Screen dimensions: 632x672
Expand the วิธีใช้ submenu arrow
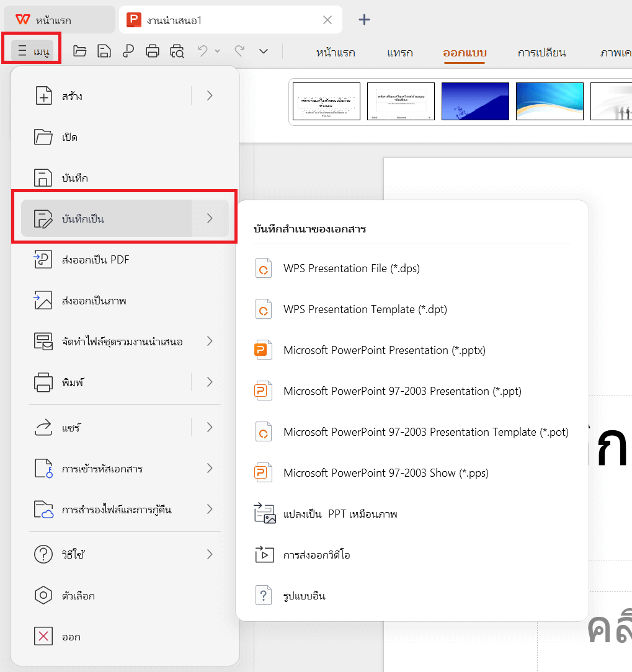[210, 555]
